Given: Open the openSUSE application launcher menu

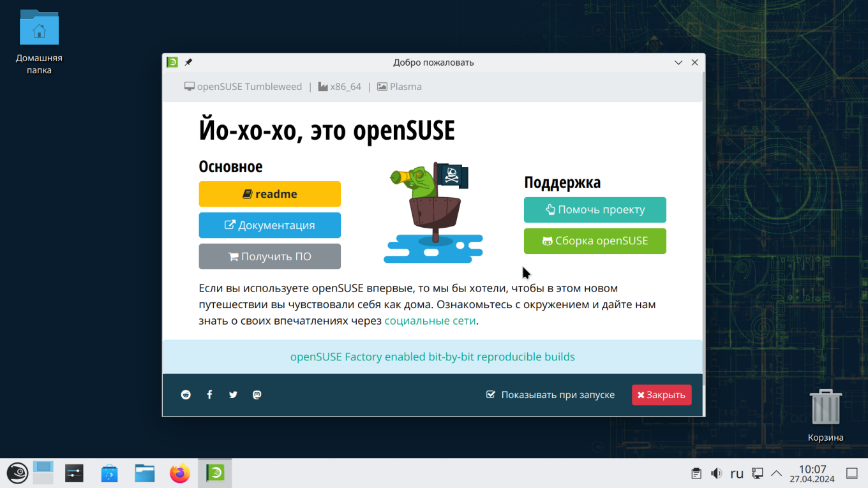Looking at the screenshot, I should point(17,473).
